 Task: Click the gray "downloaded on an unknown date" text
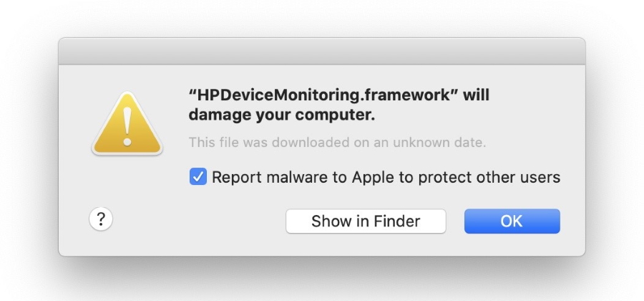[x=337, y=143]
